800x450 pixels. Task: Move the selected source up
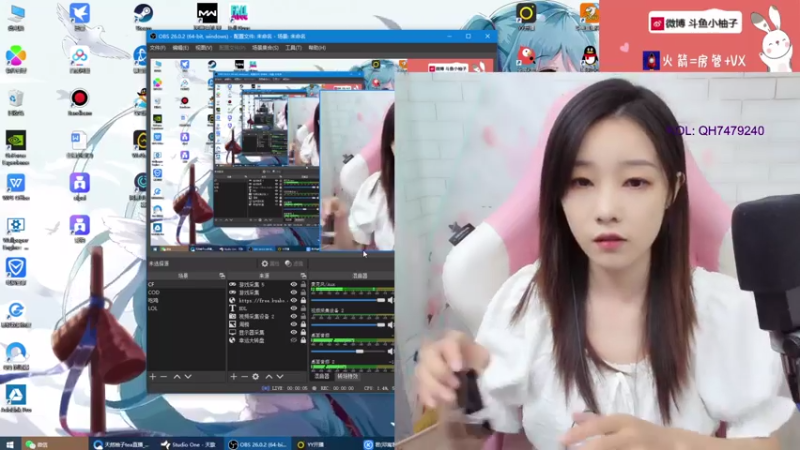[269, 377]
